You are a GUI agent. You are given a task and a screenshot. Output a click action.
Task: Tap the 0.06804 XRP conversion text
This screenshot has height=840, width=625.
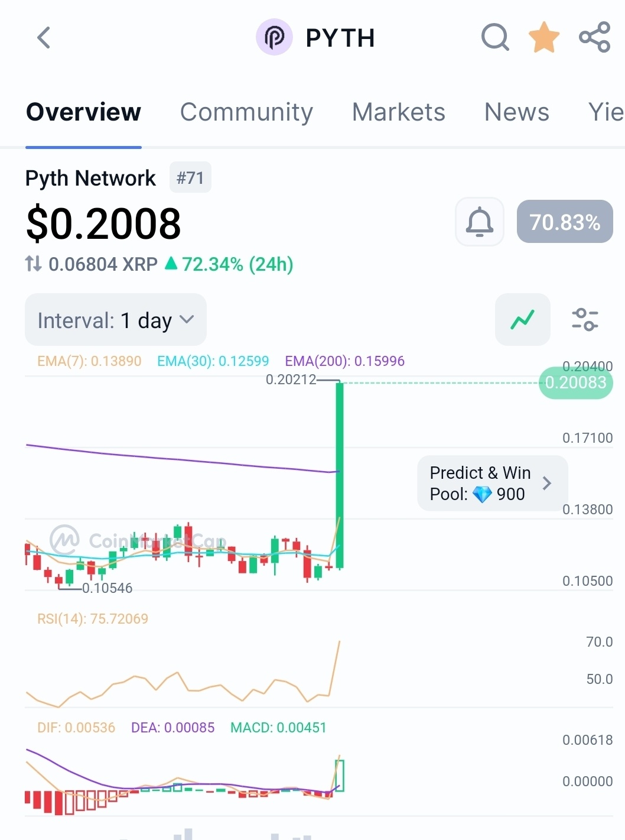103,264
